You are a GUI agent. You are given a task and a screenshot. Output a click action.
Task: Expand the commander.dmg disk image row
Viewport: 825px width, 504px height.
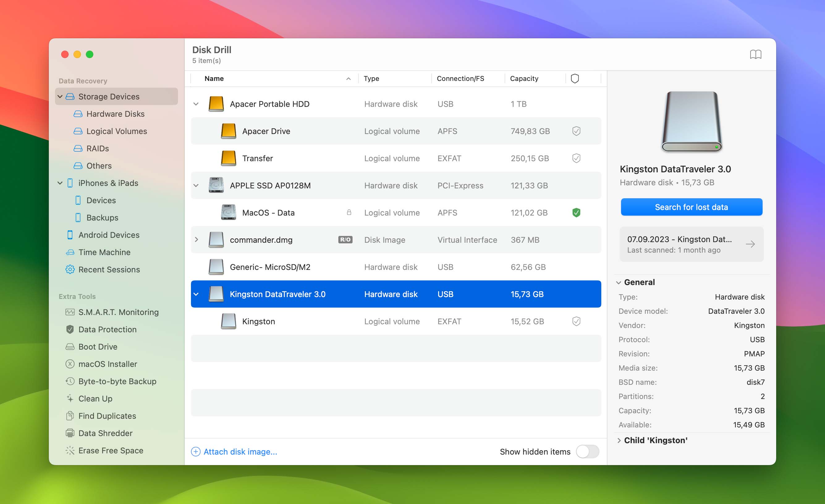[x=196, y=240]
